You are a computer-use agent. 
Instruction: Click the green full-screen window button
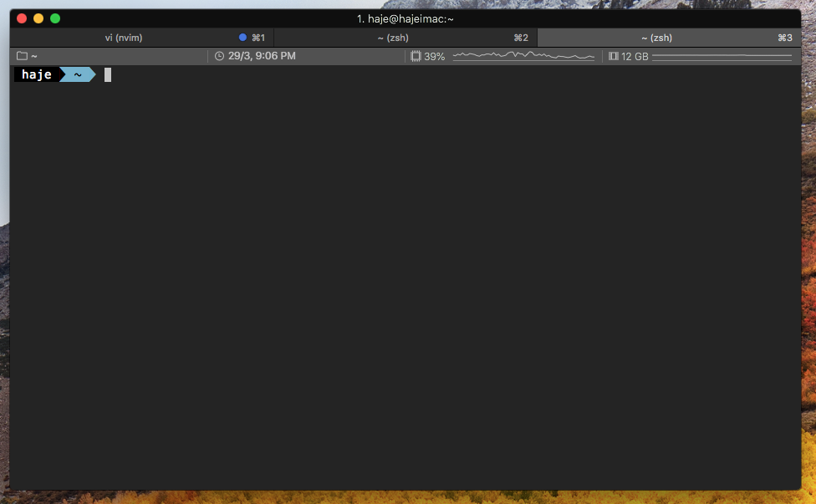click(55, 18)
